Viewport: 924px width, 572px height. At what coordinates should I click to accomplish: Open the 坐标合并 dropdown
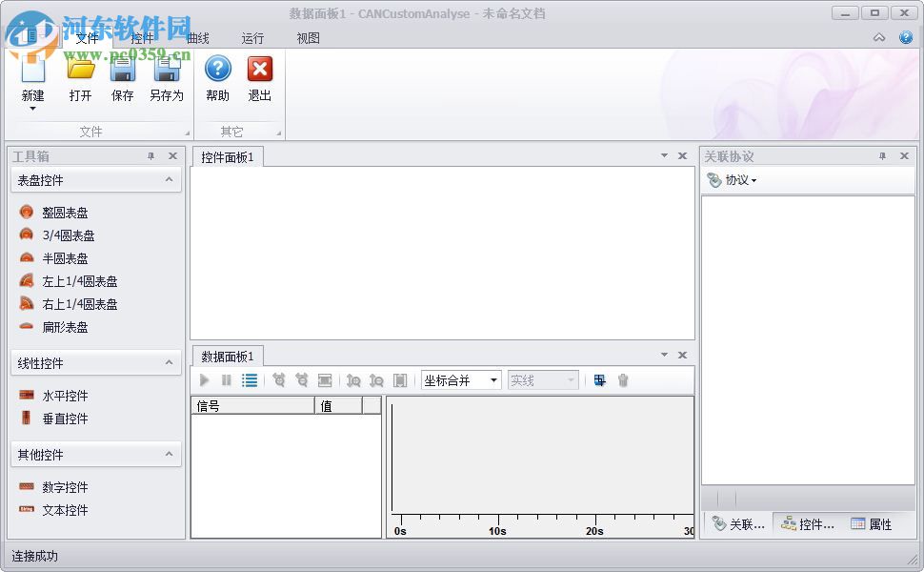(493, 379)
